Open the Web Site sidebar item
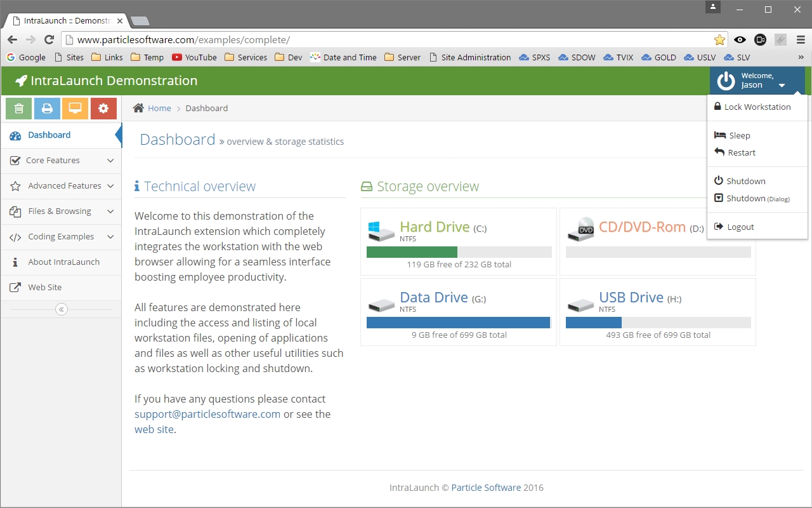Viewport: 812px width, 508px height. click(x=61, y=288)
